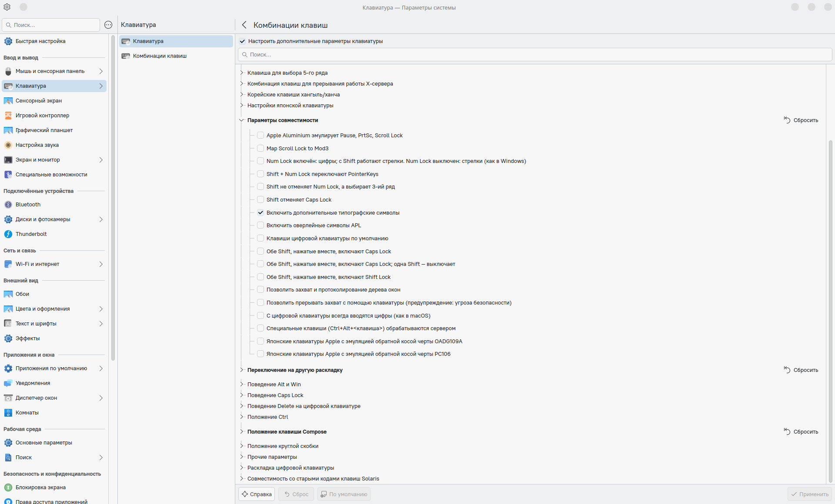Viewport: 835px width, 504px height.
Task: Open the hamburger menu next to sidebar search
Action: click(108, 25)
